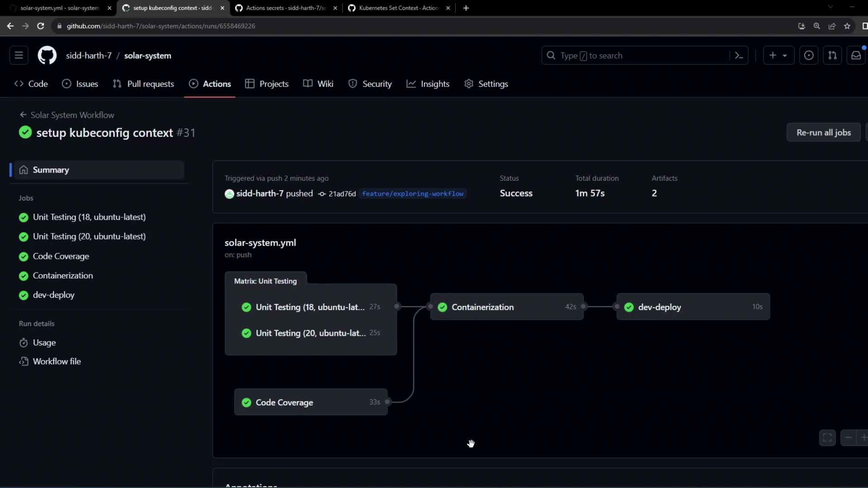Select the Containerization job in sidebar
This screenshot has width=868, height=488.
(x=62, y=276)
